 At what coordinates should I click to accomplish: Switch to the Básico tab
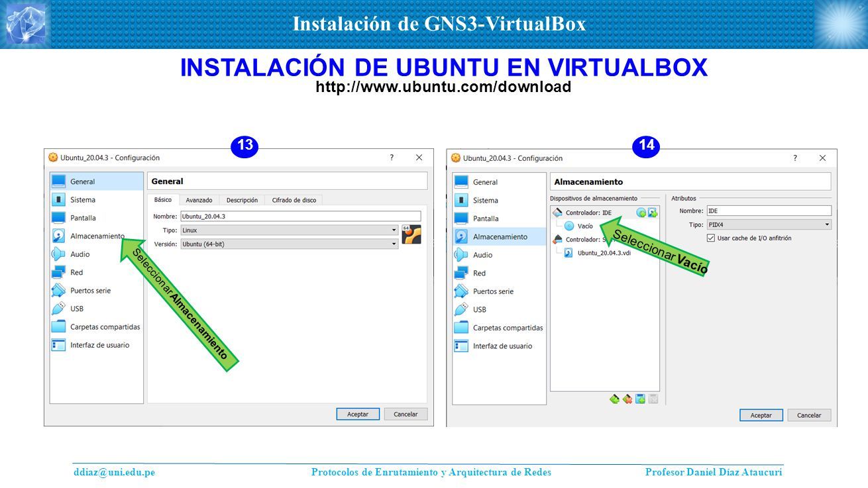click(163, 199)
